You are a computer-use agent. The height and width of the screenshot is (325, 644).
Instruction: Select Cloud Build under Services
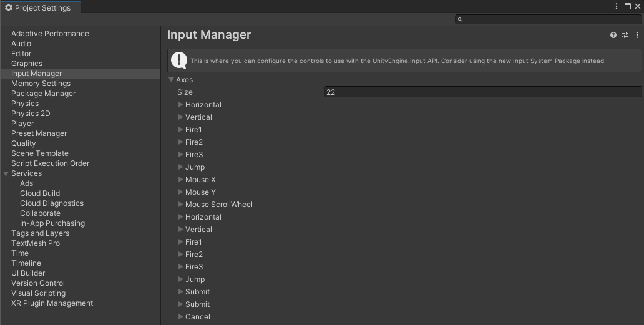[x=40, y=193]
